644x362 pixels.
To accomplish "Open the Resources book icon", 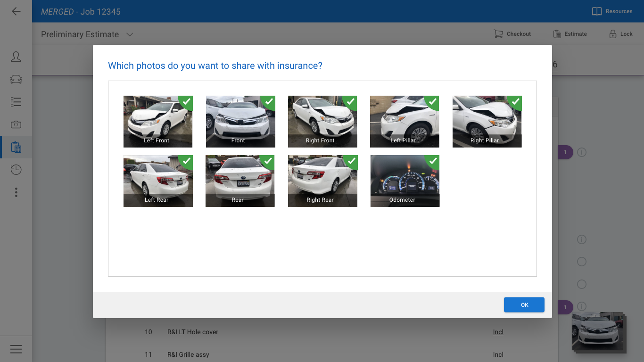I will coord(612,11).
